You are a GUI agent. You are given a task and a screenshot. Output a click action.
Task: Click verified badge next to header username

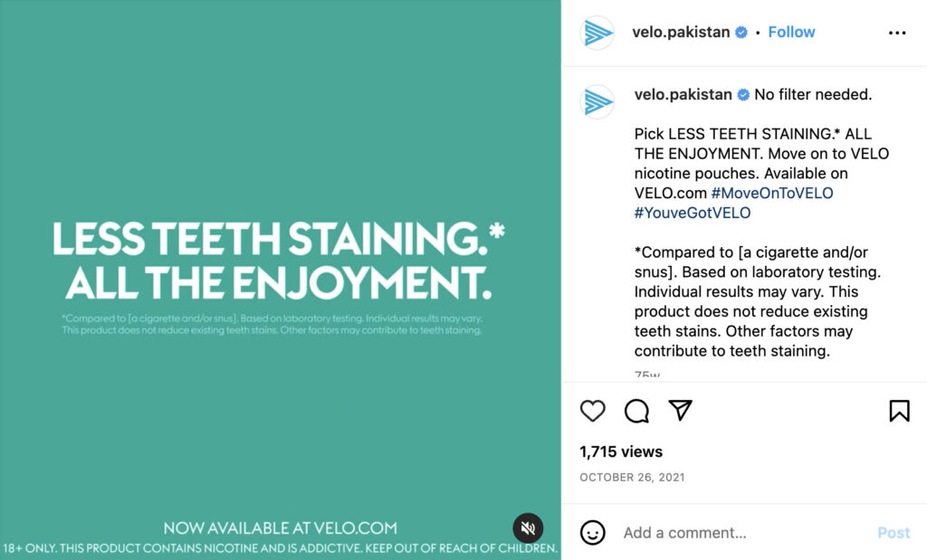(741, 33)
